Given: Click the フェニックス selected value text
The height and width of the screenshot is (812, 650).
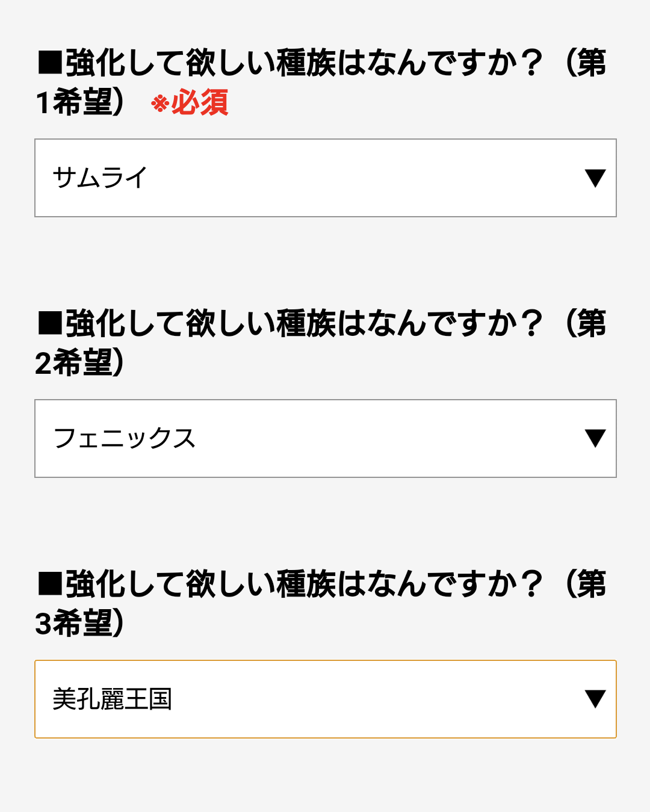Looking at the screenshot, I should 125,439.
